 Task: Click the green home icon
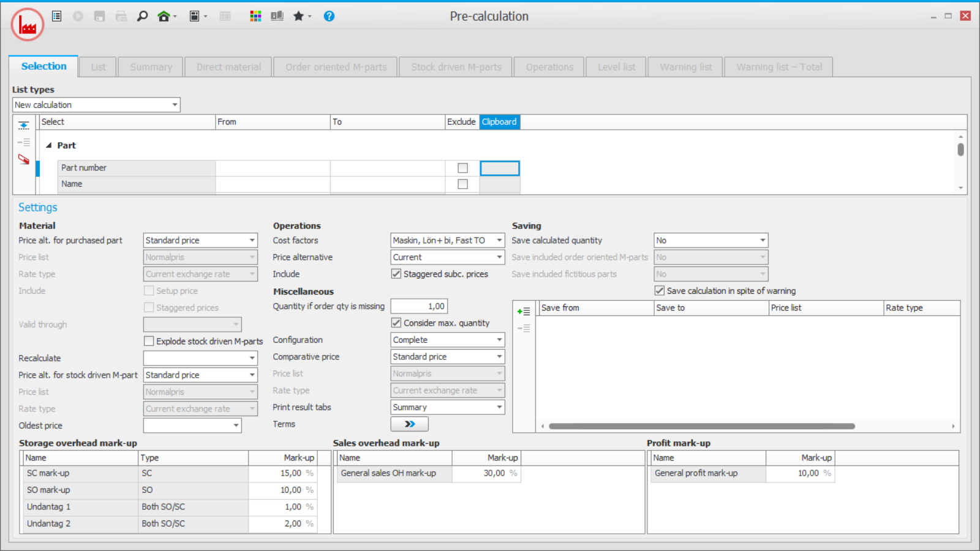click(163, 17)
